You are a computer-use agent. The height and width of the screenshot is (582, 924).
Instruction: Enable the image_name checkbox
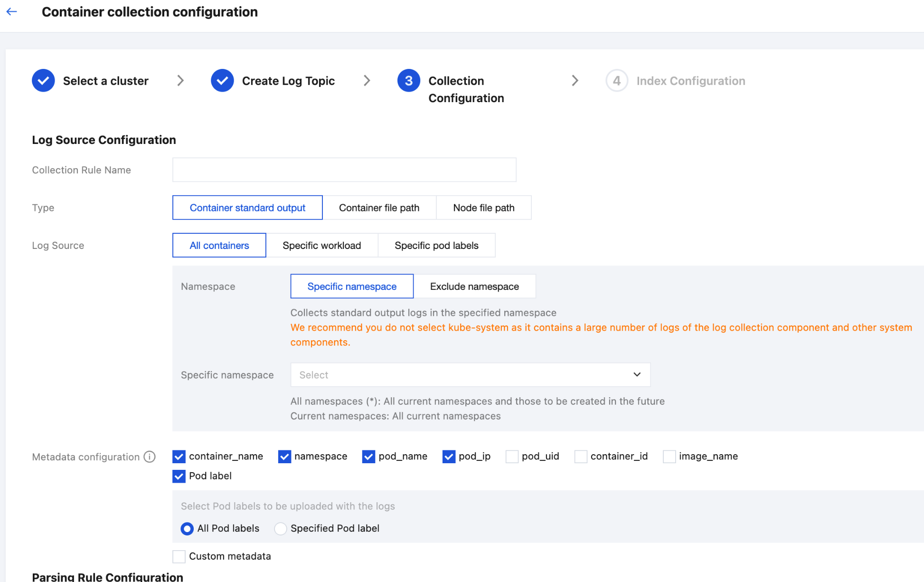(669, 457)
